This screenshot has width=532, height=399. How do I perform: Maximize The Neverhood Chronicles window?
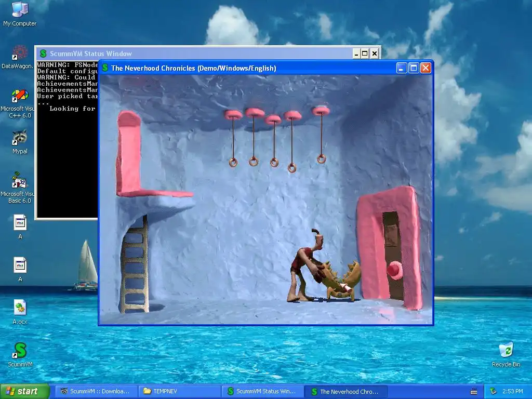click(414, 68)
